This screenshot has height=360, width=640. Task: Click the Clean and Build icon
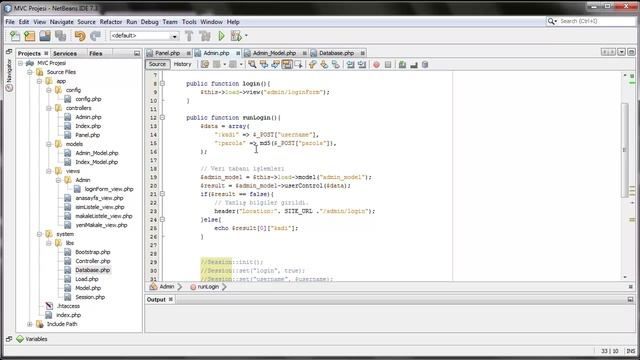(204, 36)
